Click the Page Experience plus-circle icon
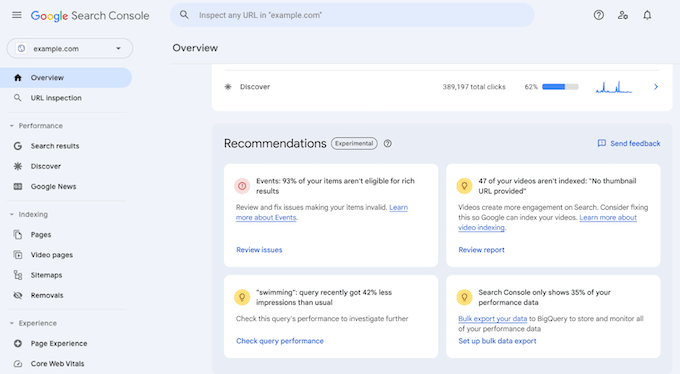The width and height of the screenshot is (680, 374). tap(18, 343)
